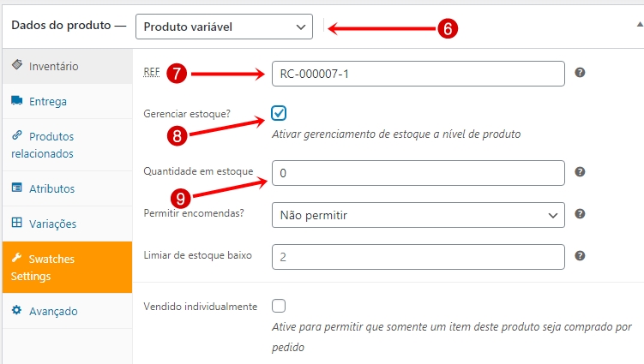Open the Produto variável type dropdown
Screen dimensions: 644x364
point(225,27)
